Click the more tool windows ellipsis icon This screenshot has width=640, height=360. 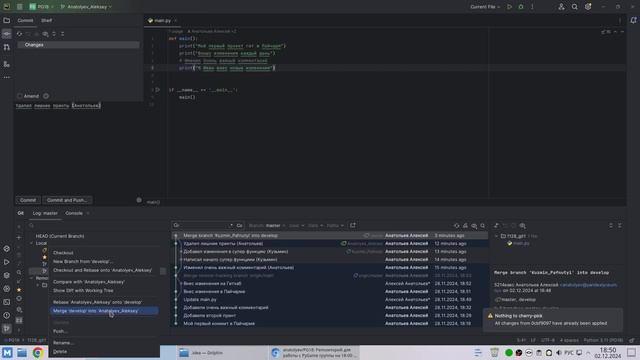[7, 77]
